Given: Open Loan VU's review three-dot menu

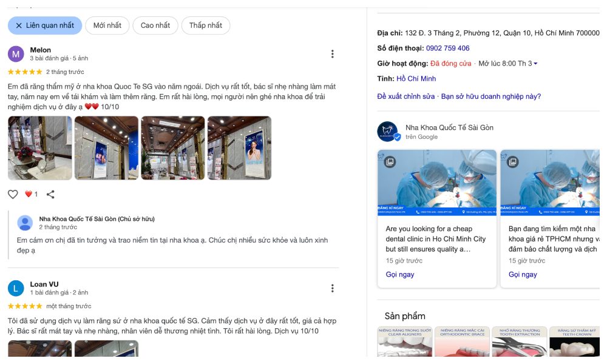Looking at the screenshot, I should (x=332, y=288).
